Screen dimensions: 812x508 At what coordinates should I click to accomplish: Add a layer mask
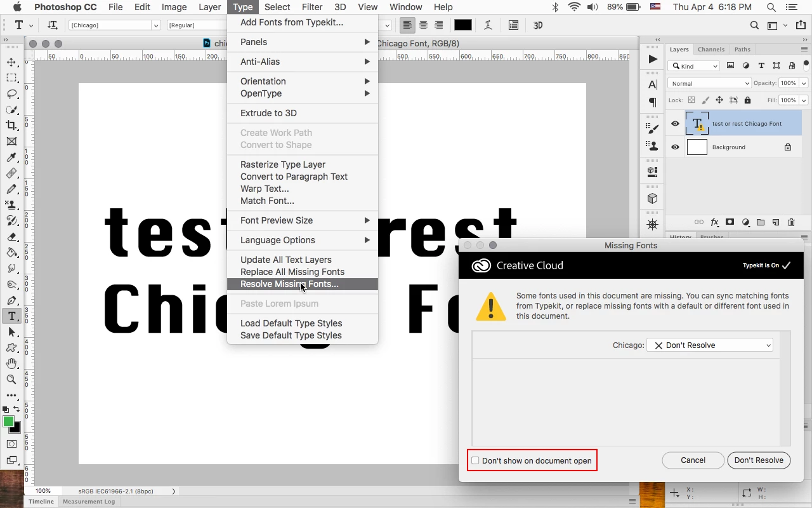click(x=730, y=222)
